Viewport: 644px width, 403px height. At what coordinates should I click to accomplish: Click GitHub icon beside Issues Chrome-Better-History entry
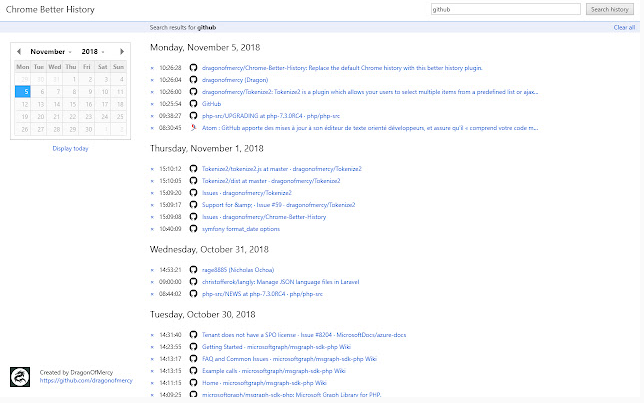[x=193, y=217]
